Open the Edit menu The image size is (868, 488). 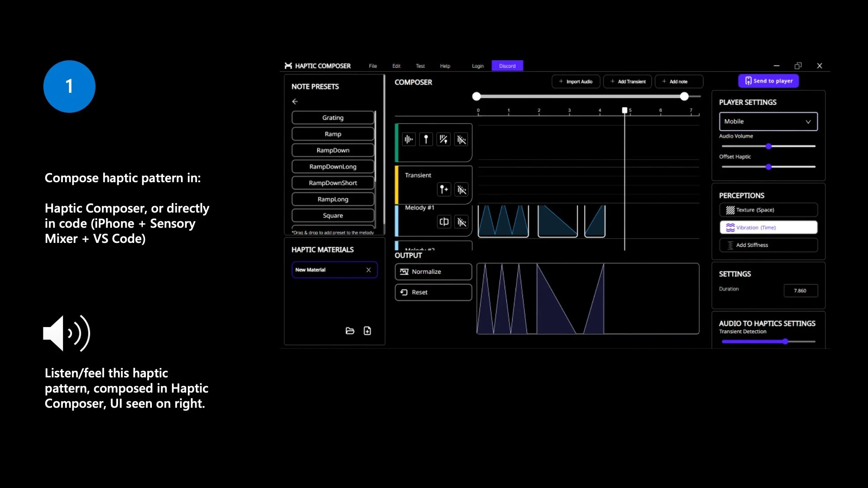[396, 66]
